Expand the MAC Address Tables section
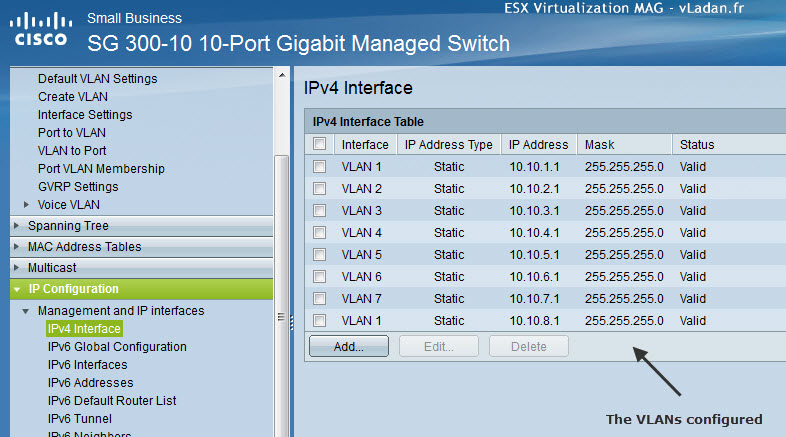786x437 pixels. click(x=16, y=247)
